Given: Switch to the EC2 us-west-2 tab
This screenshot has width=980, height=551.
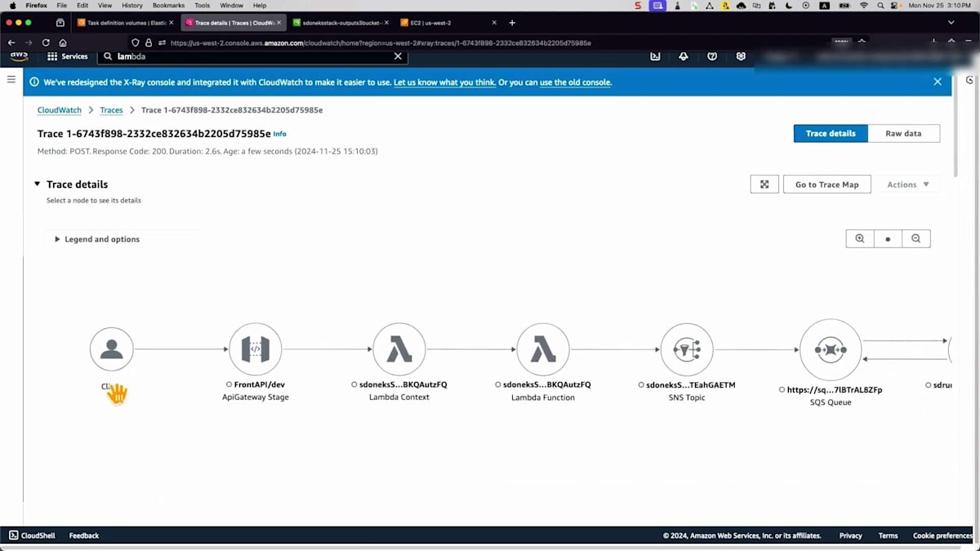Looking at the screenshot, I should [x=448, y=23].
